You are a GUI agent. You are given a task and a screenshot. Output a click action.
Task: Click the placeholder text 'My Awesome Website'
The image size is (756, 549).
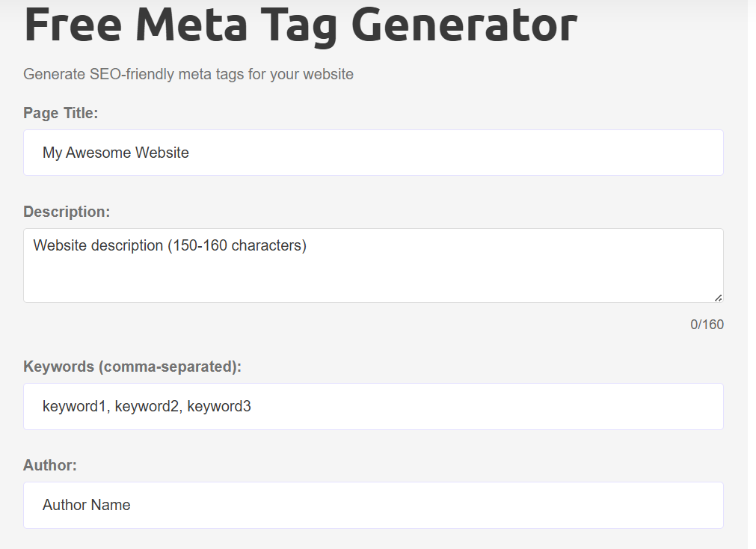115,153
